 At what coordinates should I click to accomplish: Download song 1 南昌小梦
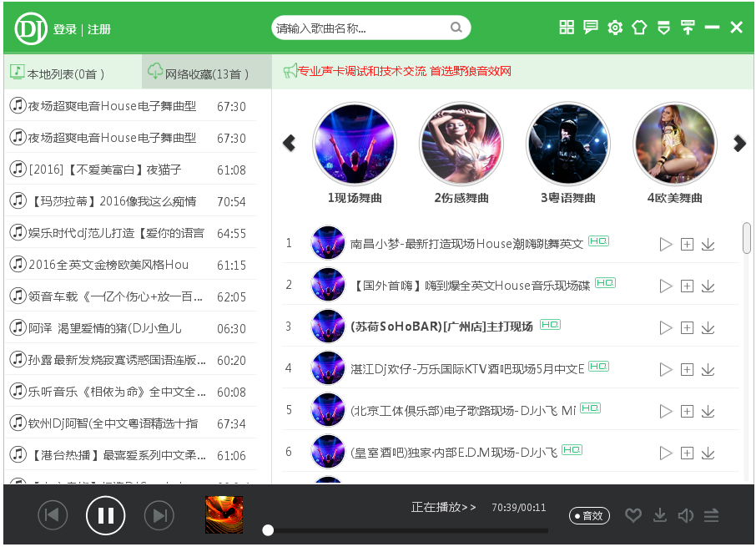(x=708, y=245)
